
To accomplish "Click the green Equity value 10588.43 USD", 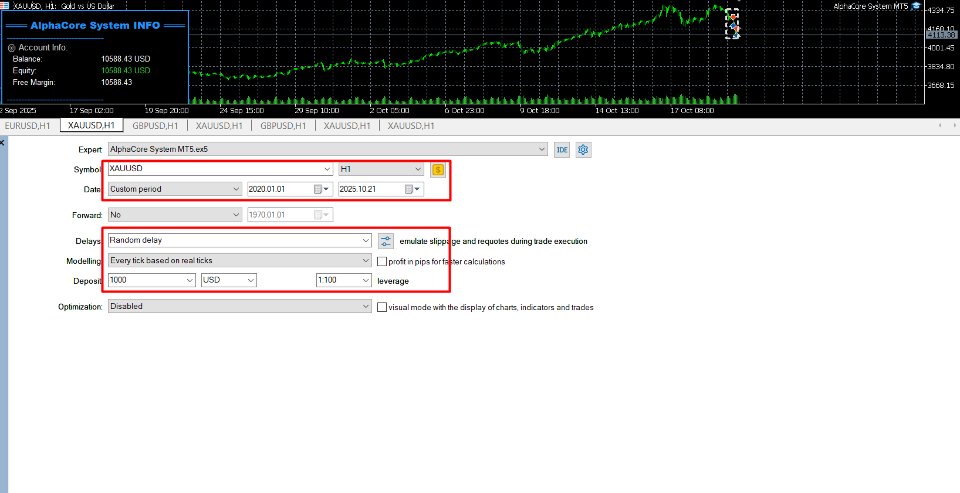I will tap(126, 70).
